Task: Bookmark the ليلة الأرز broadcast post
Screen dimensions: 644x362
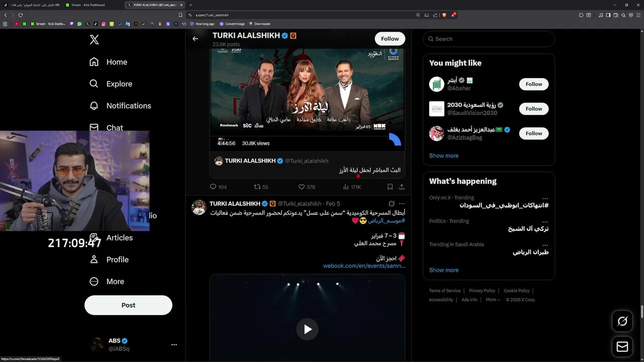Action: click(x=390, y=187)
